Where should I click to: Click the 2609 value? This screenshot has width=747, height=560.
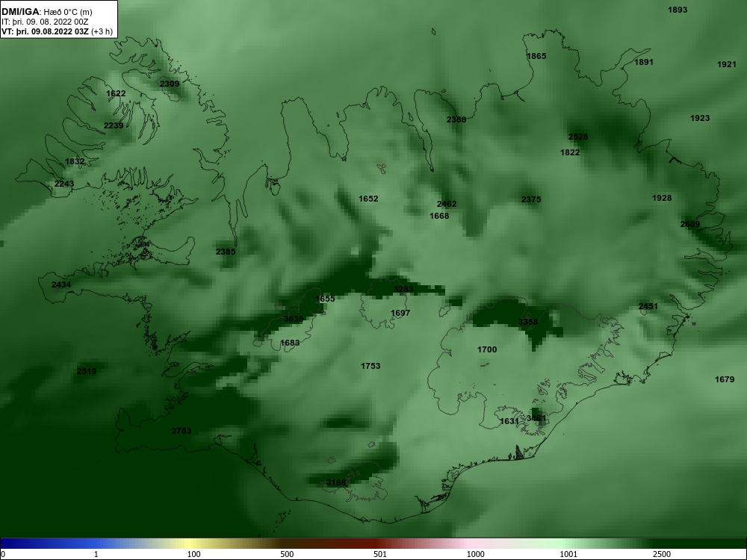pyautogui.click(x=690, y=224)
